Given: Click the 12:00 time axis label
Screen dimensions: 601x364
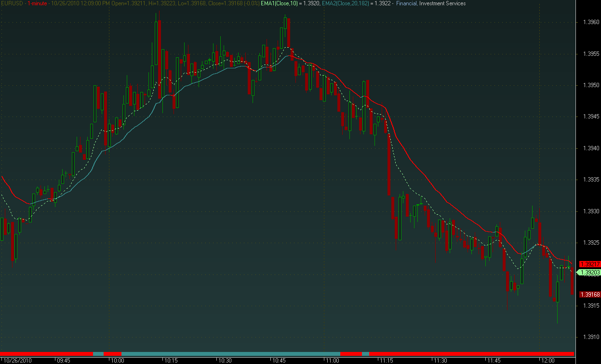Looking at the screenshot, I should 548,360.
